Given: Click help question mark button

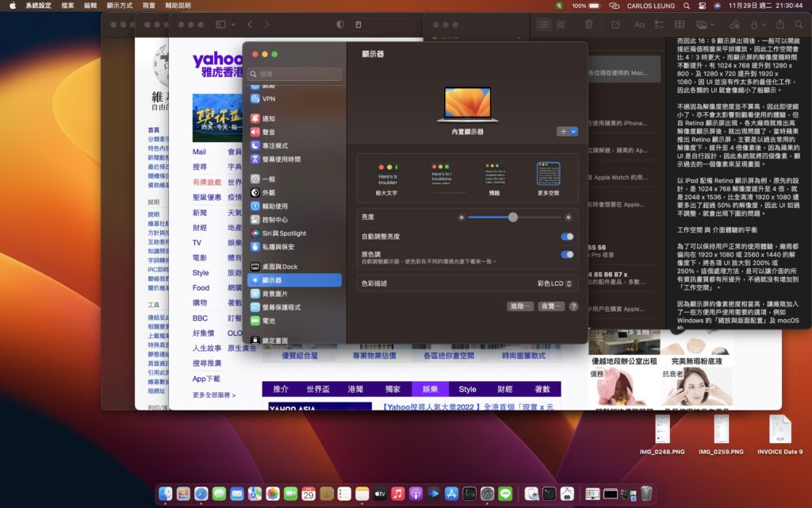Looking at the screenshot, I should [573, 306].
